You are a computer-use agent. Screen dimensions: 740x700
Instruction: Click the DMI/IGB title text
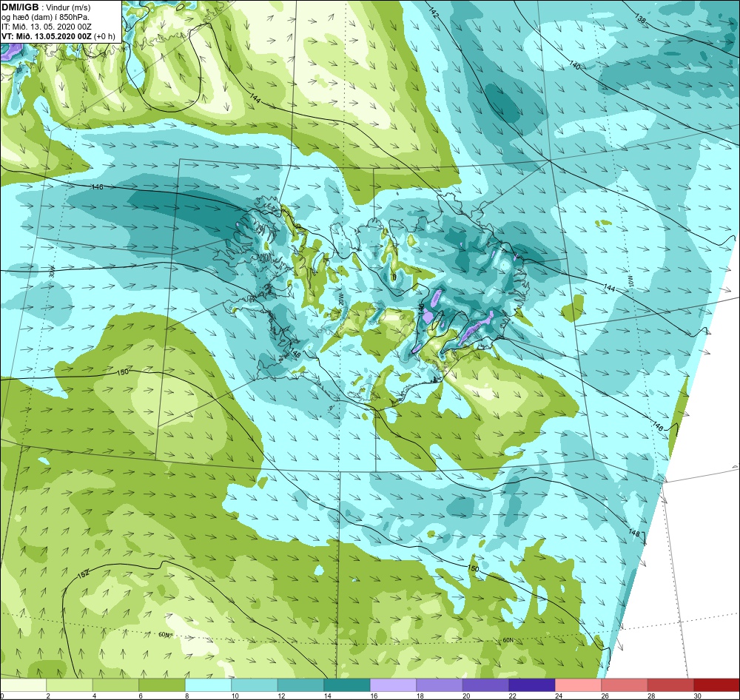pos(20,7)
